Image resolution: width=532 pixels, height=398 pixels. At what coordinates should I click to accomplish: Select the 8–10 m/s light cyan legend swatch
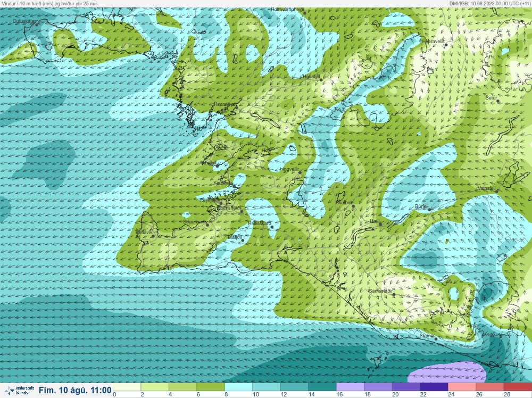(238, 387)
